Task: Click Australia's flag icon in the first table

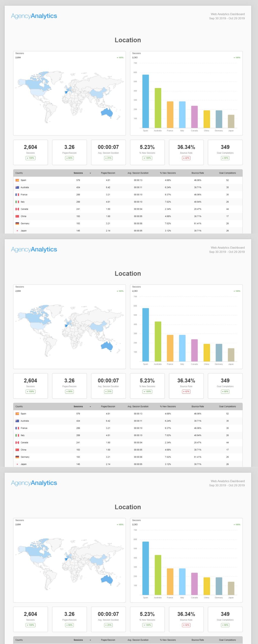Action: [17, 187]
